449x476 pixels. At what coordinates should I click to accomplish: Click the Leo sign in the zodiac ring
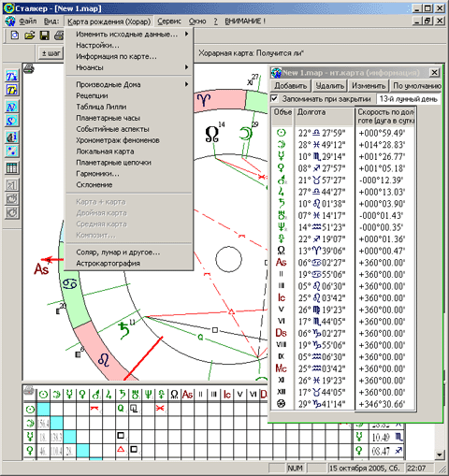point(104,360)
